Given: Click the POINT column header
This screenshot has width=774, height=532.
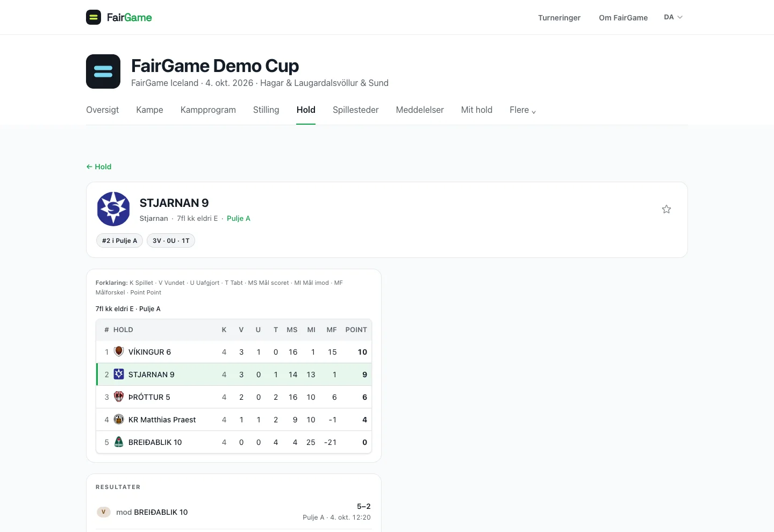Looking at the screenshot, I should coord(356,329).
